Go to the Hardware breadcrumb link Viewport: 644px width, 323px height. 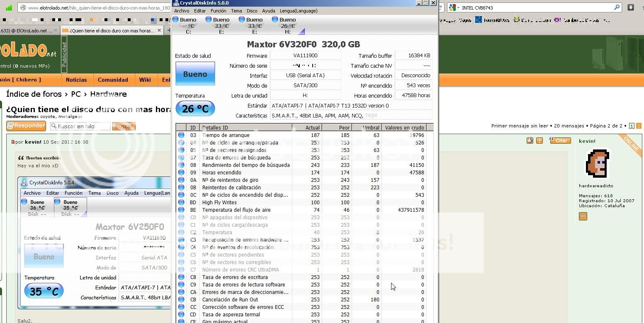[108, 94]
